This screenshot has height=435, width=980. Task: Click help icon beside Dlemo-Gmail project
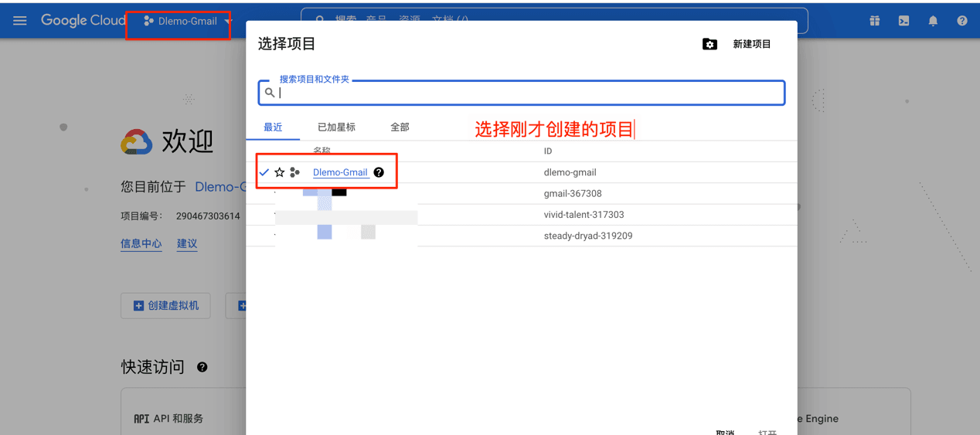379,172
